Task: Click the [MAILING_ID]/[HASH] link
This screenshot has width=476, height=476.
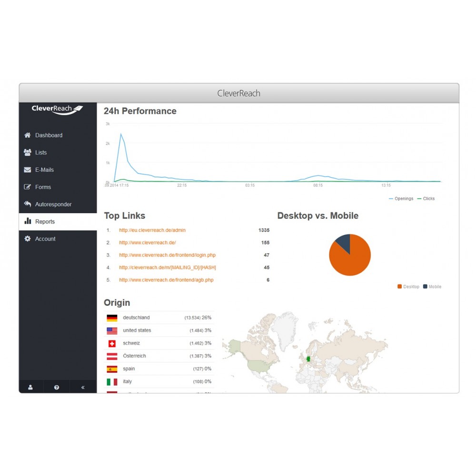Action: [x=168, y=268]
